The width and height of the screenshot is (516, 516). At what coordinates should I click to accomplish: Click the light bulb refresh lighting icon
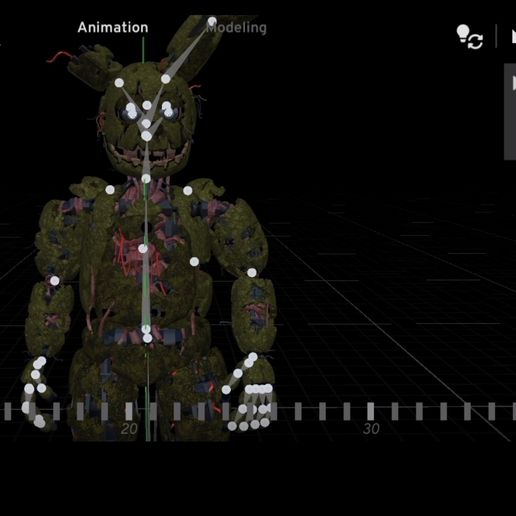(x=470, y=37)
